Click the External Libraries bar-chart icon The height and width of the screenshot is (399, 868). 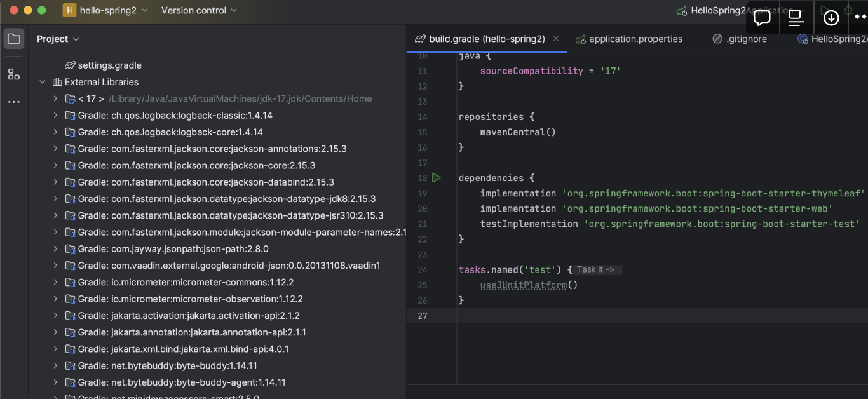coord(57,82)
